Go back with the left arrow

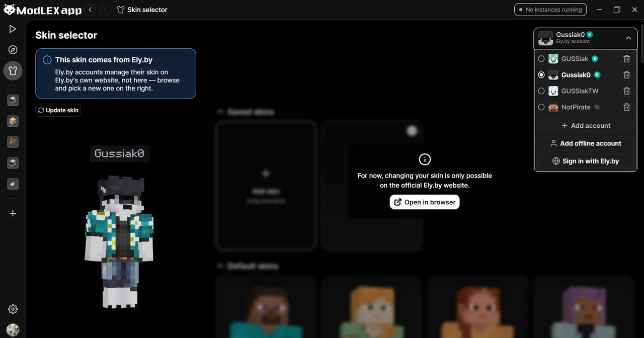[x=90, y=10]
